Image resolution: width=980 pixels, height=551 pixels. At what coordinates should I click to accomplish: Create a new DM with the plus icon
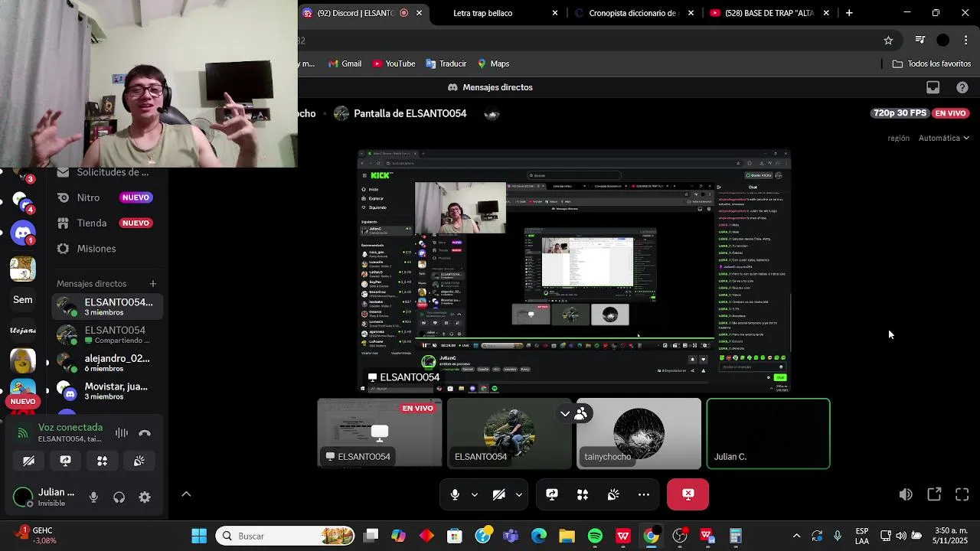coord(153,284)
